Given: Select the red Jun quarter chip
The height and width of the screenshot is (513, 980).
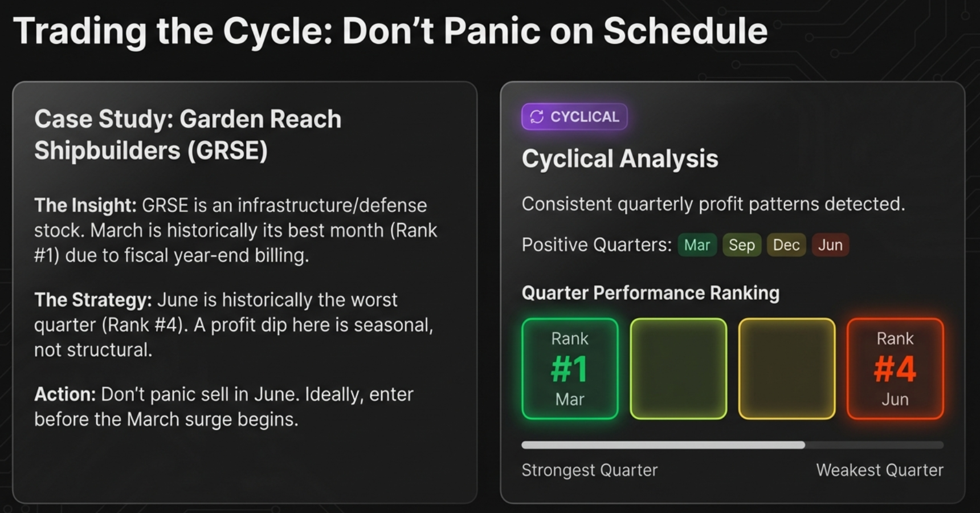Looking at the screenshot, I should point(830,245).
